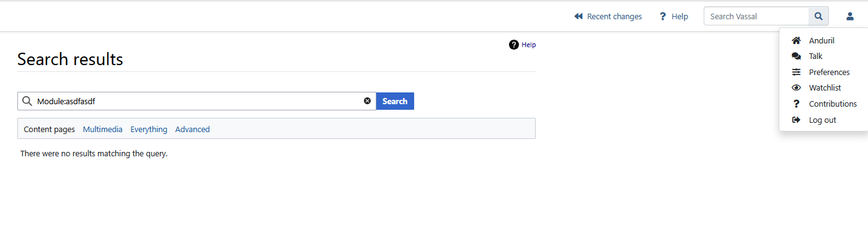Click the blue Search button
868x227 pixels.
coord(395,101)
